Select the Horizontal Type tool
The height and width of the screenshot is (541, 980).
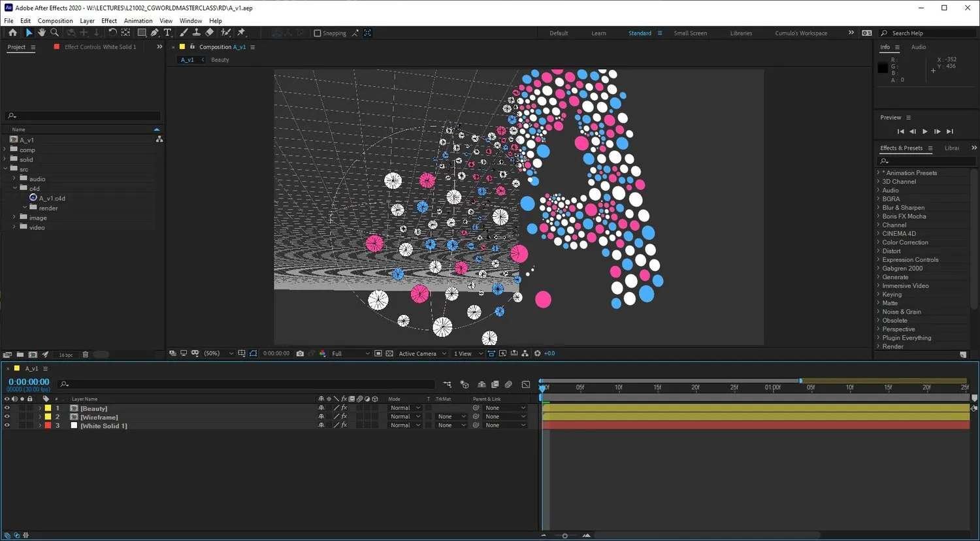tap(167, 33)
